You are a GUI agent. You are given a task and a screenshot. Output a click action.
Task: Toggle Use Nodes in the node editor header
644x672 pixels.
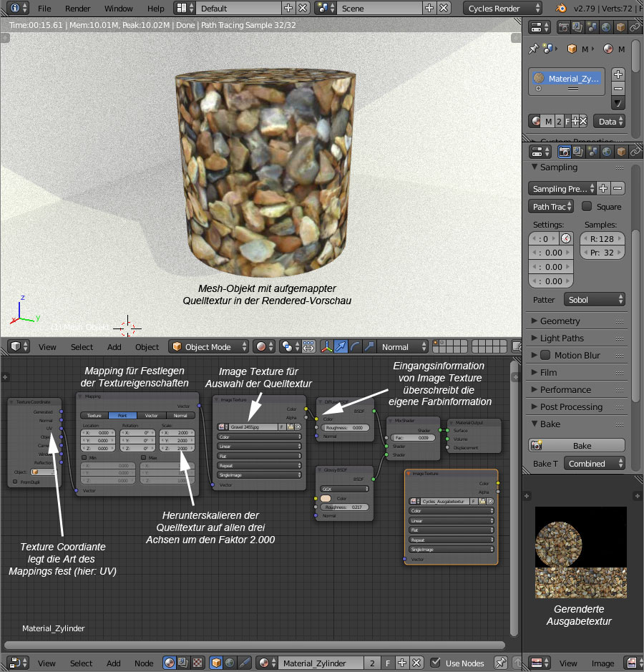436,663
